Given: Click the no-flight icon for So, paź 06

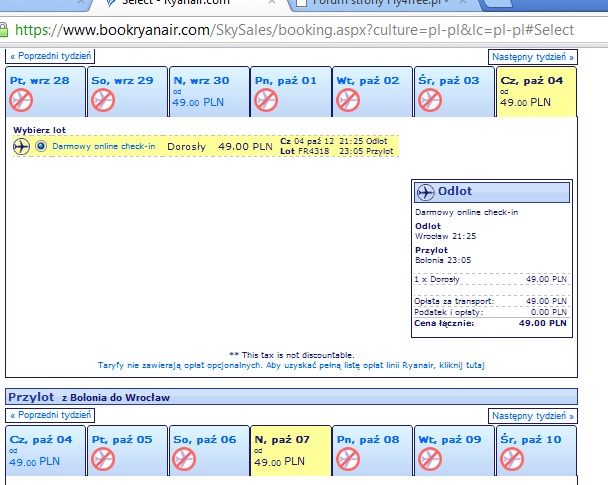Looking at the screenshot, I should click(184, 459).
